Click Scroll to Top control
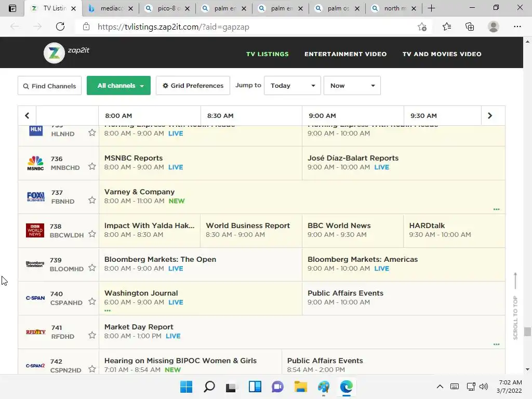Image resolution: width=532 pixels, height=399 pixels. (x=515, y=306)
